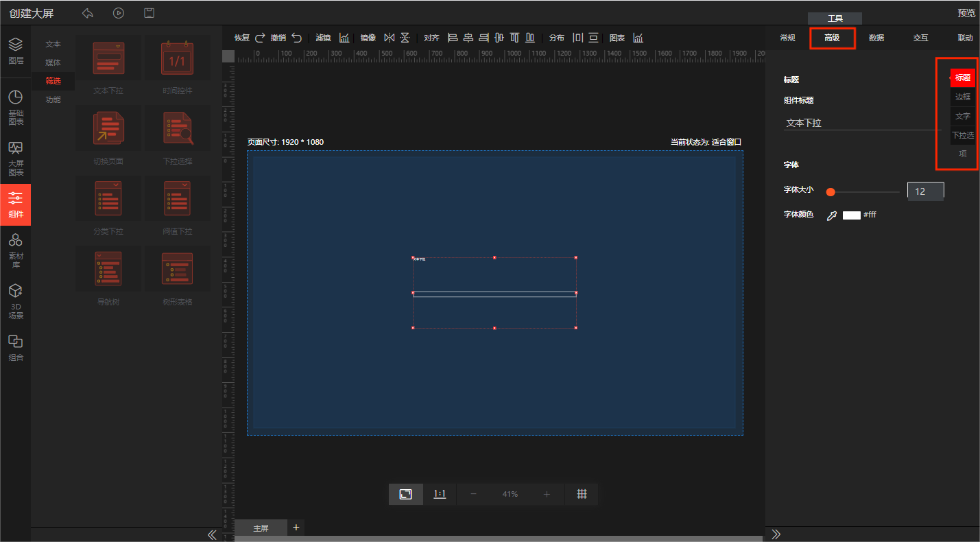Select the 文本 component category
The width and height of the screenshot is (980, 542).
(x=53, y=44)
